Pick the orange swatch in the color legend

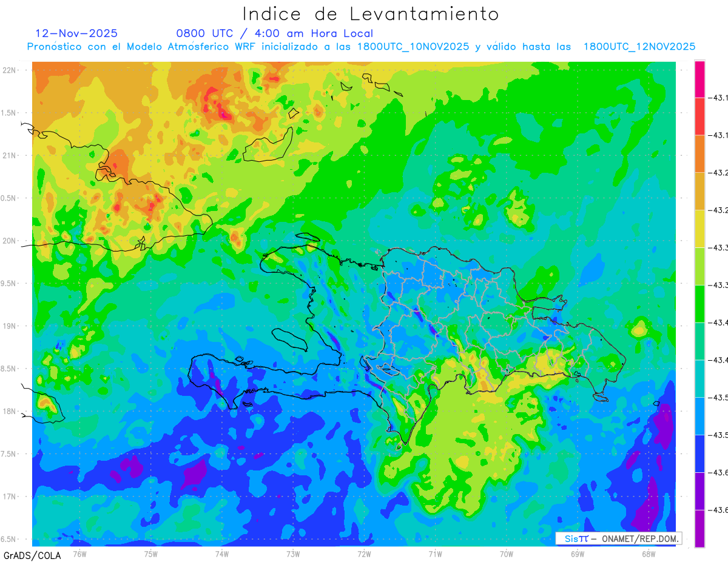[x=699, y=154]
